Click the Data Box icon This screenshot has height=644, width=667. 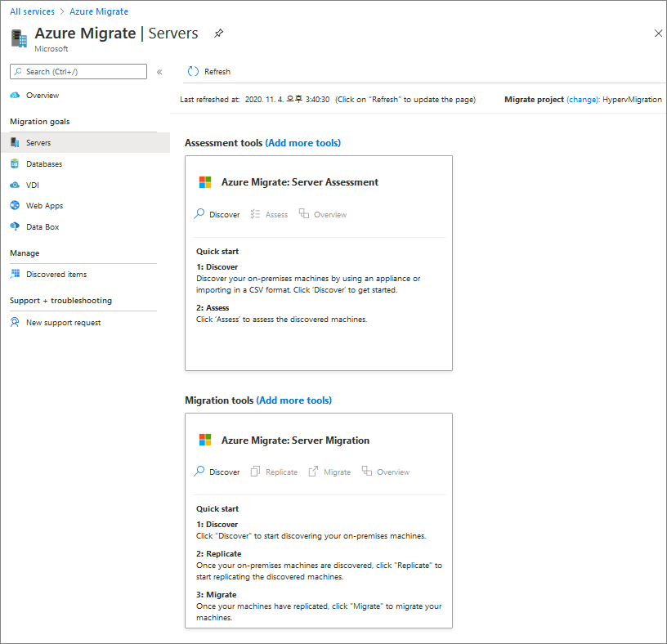click(15, 226)
